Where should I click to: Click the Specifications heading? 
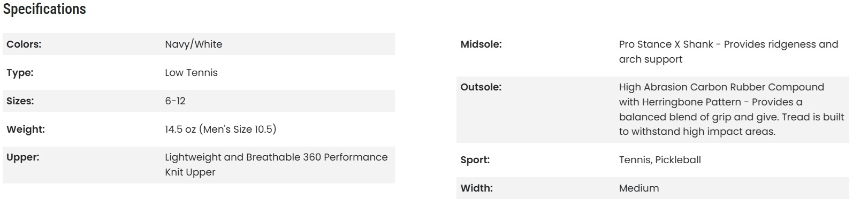tap(44, 9)
